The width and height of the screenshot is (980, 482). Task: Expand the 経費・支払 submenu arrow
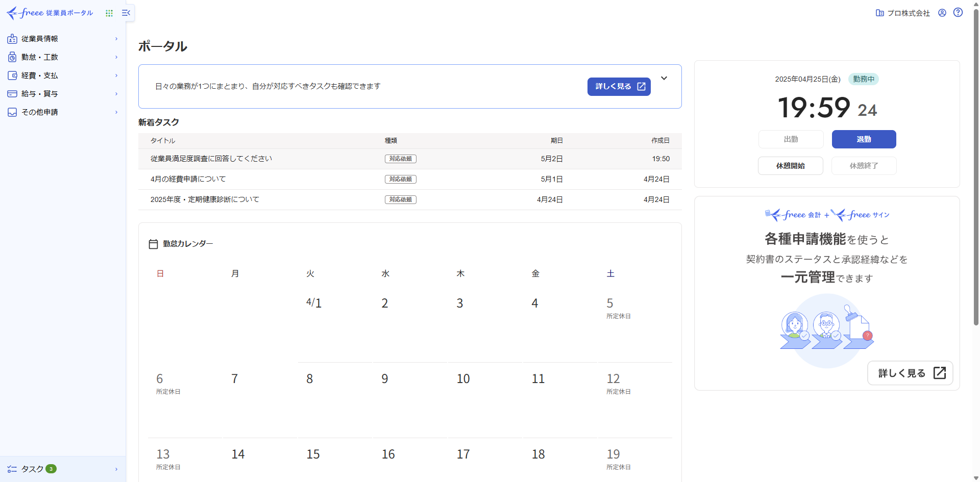coord(116,75)
